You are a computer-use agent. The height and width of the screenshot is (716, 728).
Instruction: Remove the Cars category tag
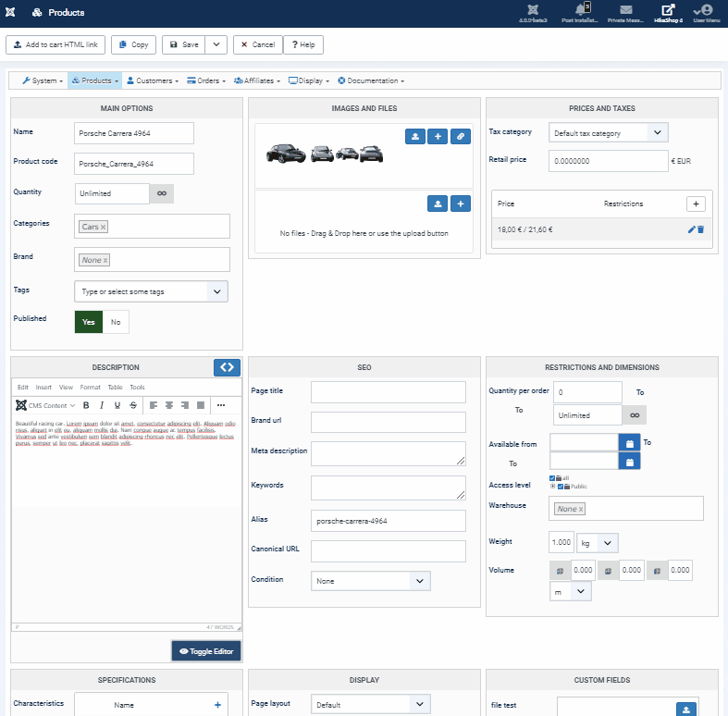tap(103, 227)
